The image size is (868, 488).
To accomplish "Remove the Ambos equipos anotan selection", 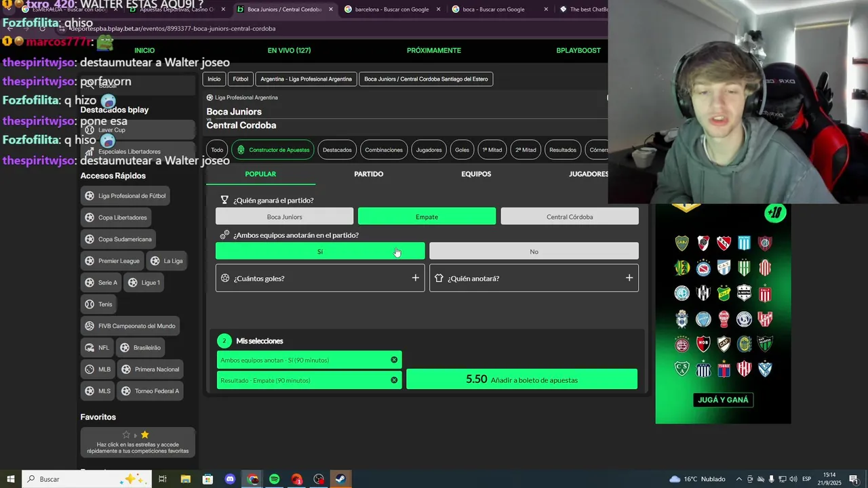I will point(394,360).
